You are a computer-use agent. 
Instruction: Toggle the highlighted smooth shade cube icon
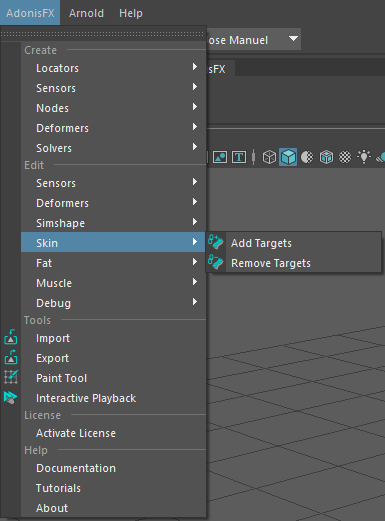[x=288, y=157]
